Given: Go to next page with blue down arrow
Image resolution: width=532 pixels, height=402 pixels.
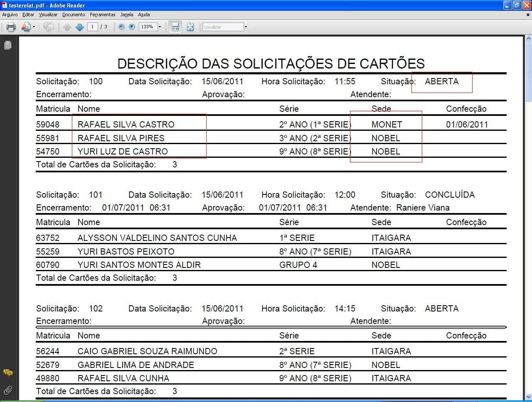Looking at the screenshot, I should pos(79,27).
